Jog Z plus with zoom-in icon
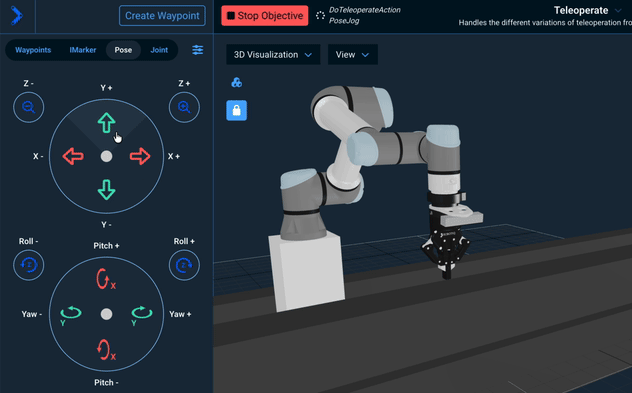The image size is (632, 393). tap(184, 107)
